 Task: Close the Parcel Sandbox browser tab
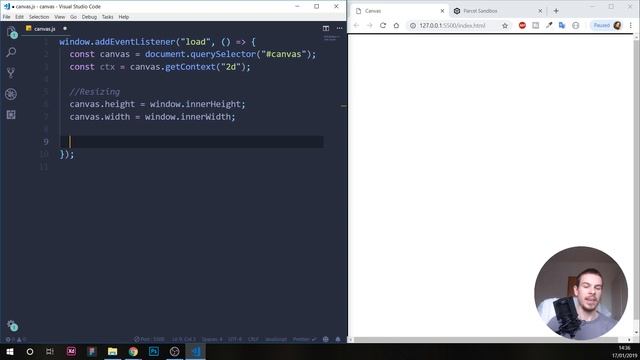(x=540, y=11)
